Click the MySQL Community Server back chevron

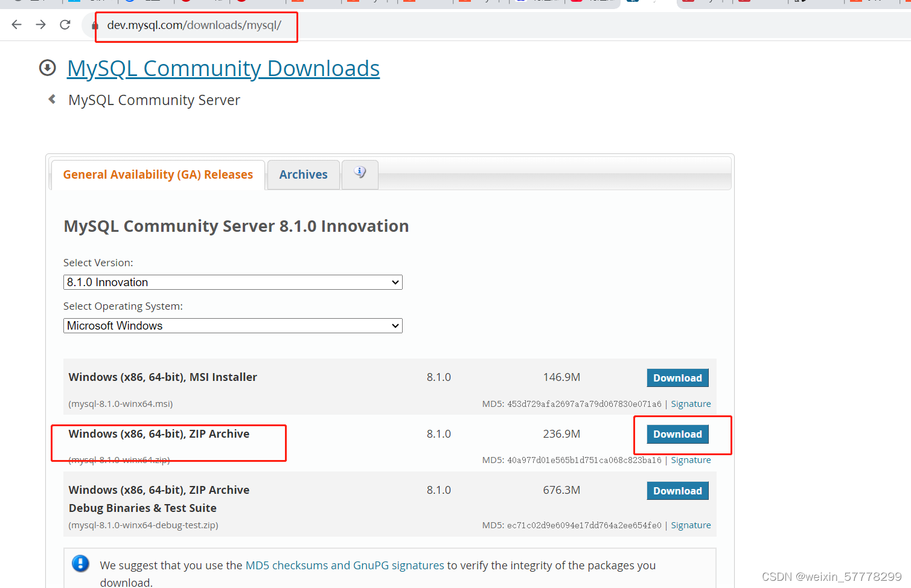pyautogui.click(x=51, y=98)
